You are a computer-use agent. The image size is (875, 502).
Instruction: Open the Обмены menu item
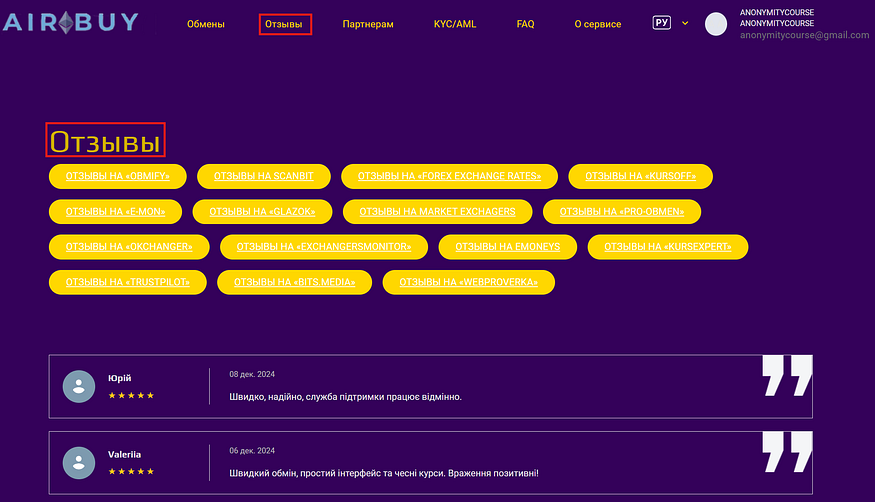205,24
